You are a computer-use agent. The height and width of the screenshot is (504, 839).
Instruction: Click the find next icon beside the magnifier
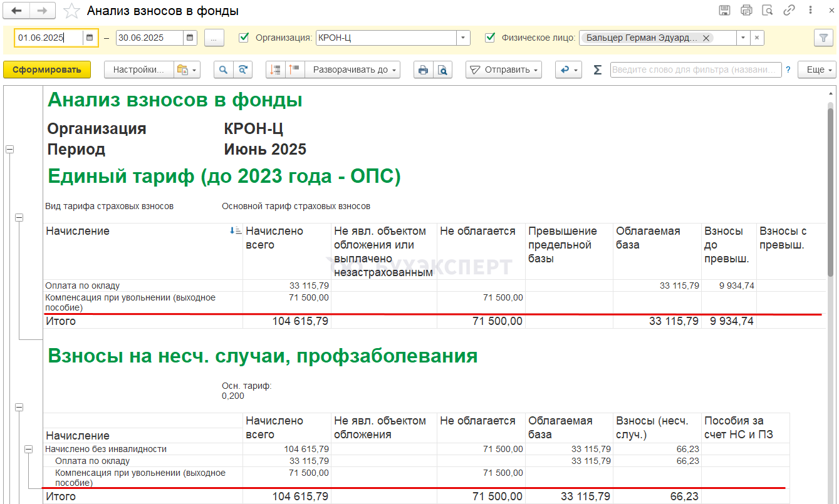pyautogui.click(x=242, y=69)
